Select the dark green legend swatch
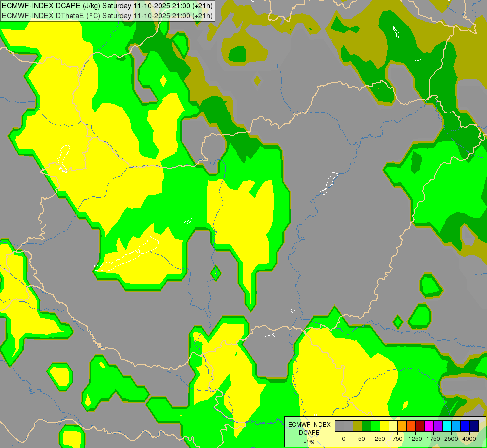Screen dimensions: 487x448 [x=366, y=426]
